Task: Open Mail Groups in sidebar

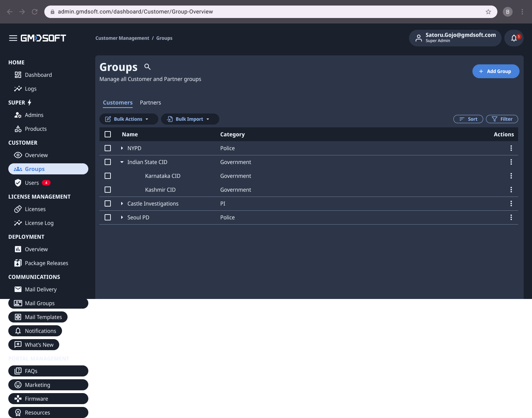Action: tap(48, 303)
